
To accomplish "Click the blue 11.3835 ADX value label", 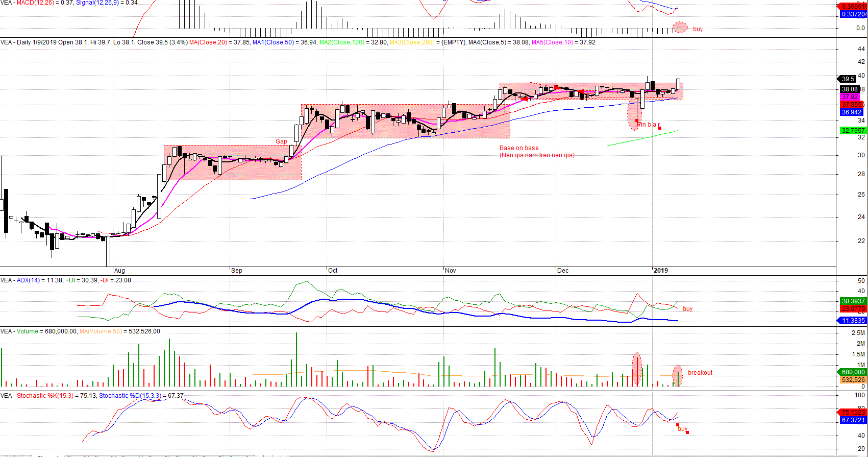I will [x=853, y=321].
